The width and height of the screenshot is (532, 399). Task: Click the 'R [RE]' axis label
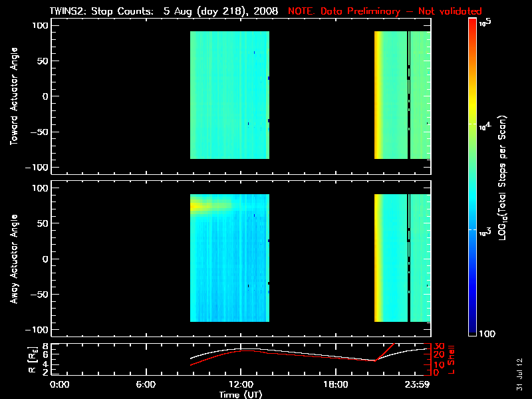pos(33,359)
